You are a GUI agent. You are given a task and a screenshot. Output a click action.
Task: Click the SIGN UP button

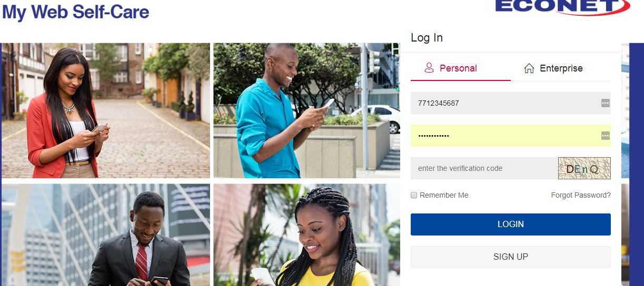point(511,257)
